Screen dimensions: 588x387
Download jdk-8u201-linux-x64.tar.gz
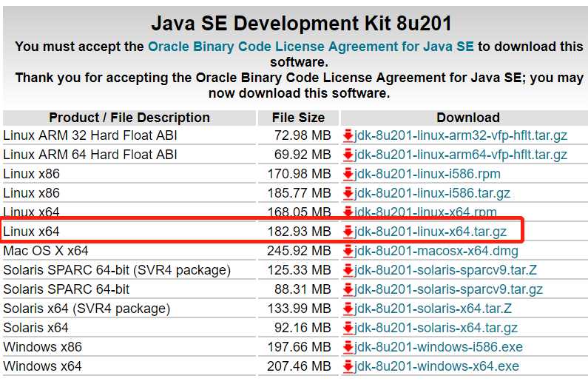(x=430, y=232)
